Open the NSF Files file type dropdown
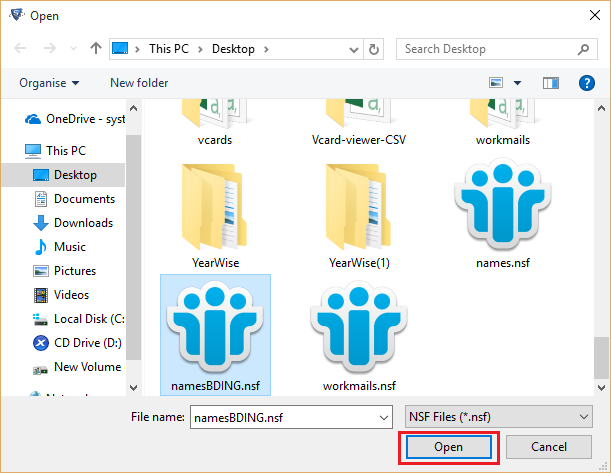The width and height of the screenshot is (611, 473). coord(499,417)
